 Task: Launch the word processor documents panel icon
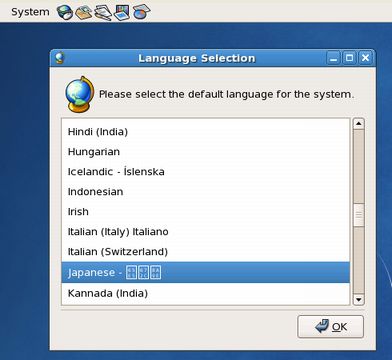pyautogui.click(x=103, y=13)
